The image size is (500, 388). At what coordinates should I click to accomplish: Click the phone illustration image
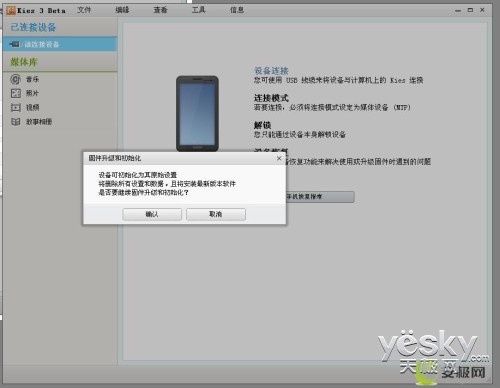coord(197,113)
